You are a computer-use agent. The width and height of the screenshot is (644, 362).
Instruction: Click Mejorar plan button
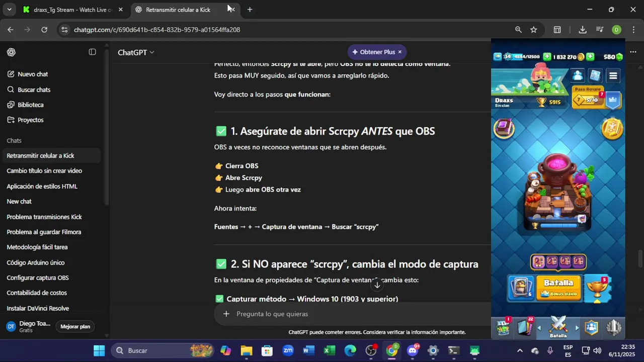pyautogui.click(x=75, y=327)
